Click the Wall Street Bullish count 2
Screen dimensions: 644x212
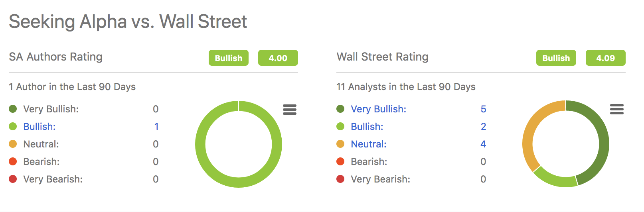(x=483, y=127)
